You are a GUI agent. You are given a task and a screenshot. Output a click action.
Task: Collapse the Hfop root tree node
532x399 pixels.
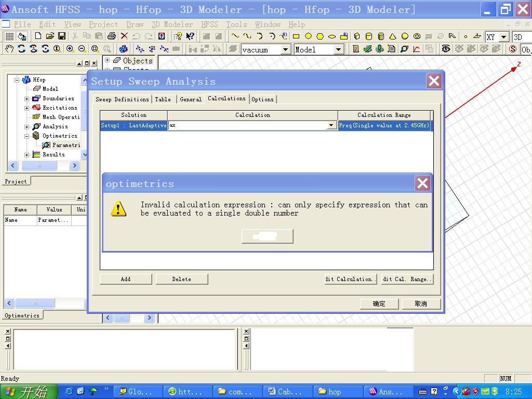click(x=17, y=80)
